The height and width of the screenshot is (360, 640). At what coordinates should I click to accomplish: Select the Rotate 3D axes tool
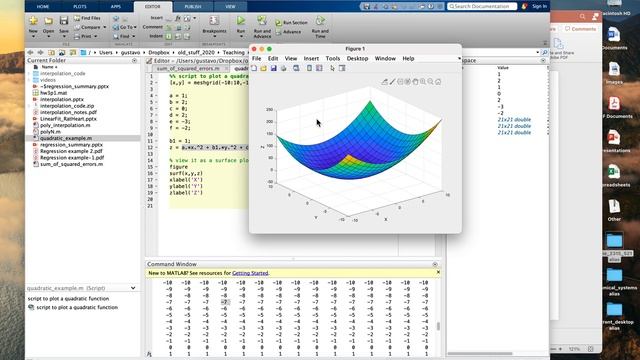[x=407, y=82]
